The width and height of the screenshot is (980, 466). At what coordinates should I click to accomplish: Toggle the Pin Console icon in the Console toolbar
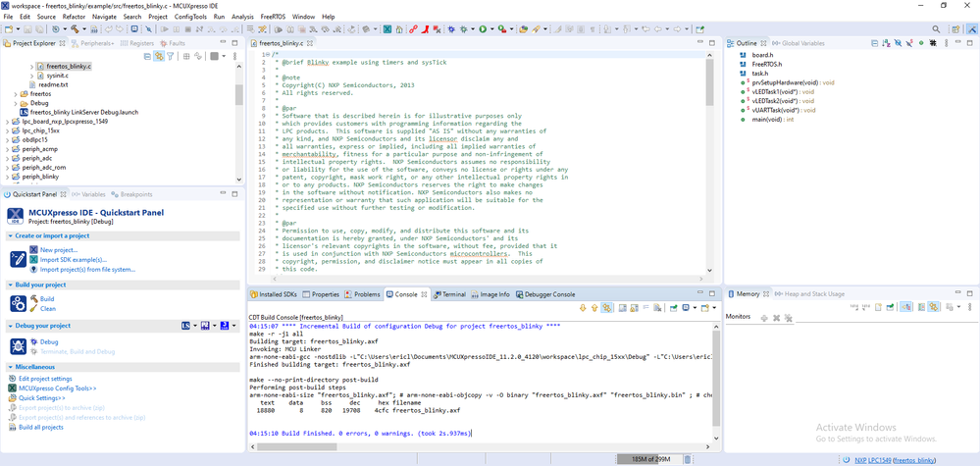[673, 307]
